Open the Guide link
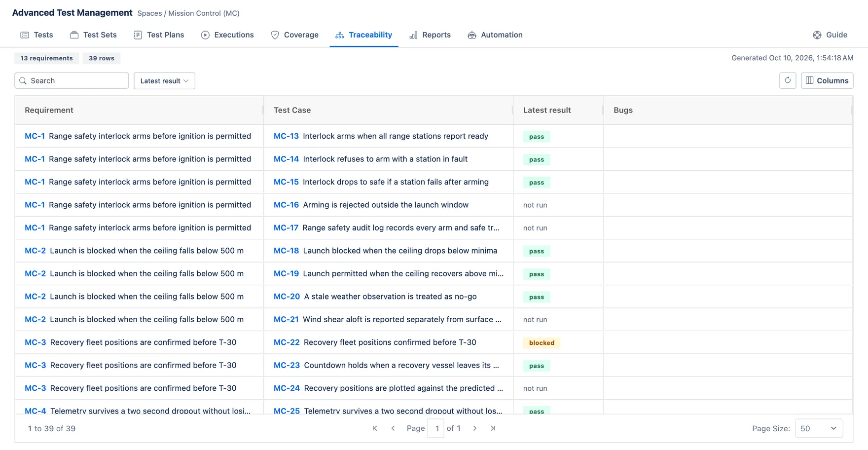 pos(831,35)
